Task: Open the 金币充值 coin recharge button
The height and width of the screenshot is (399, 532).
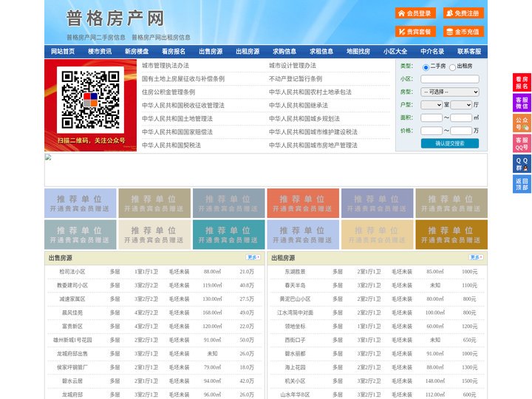Action: (x=463, y=32)
